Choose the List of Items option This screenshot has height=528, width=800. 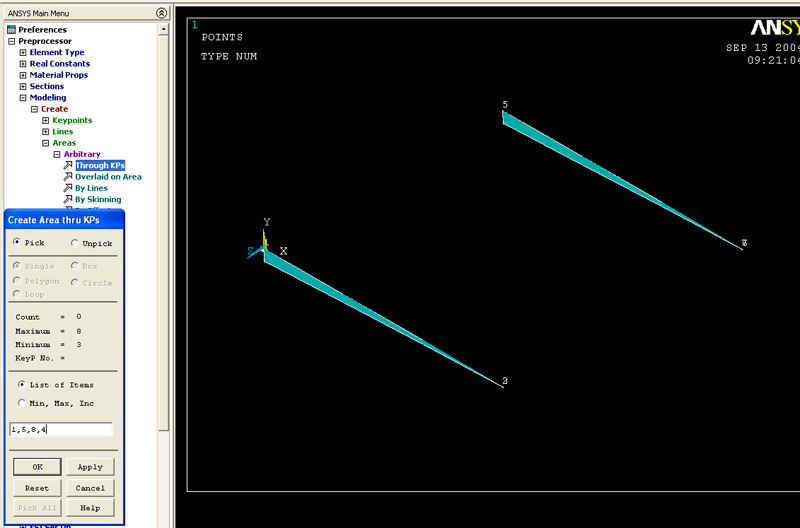pyautogui.click(x=21, y=385)
